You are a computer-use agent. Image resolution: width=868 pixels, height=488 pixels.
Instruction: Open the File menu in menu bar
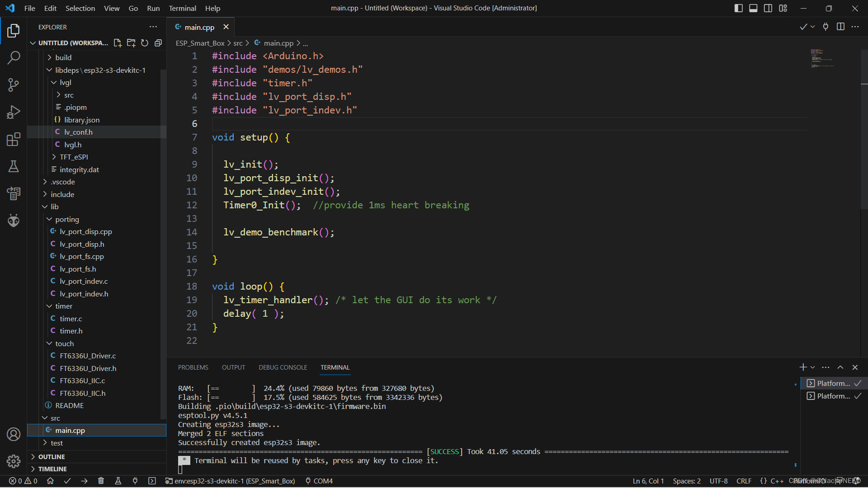[29, 8]
